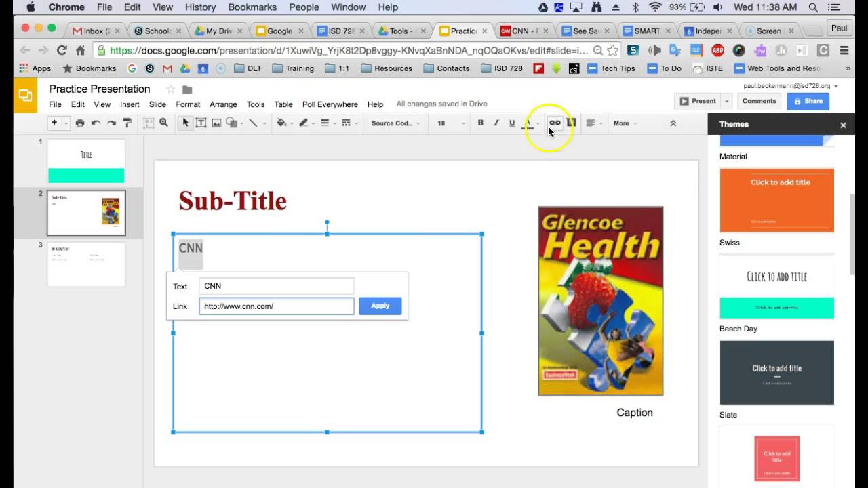Image resolution: width=868 pixels, height=488 pixels.
Task: Toggle Bold formatting
Action: (481, 123)
